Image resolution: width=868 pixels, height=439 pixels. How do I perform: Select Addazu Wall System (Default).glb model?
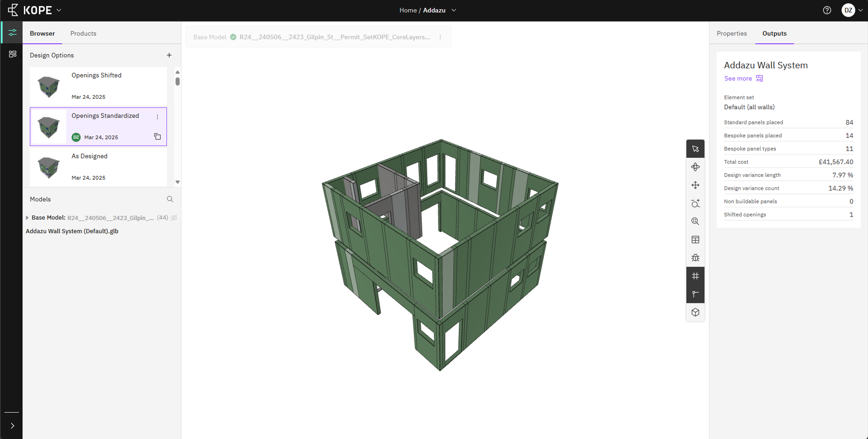(x=72, y=231)
